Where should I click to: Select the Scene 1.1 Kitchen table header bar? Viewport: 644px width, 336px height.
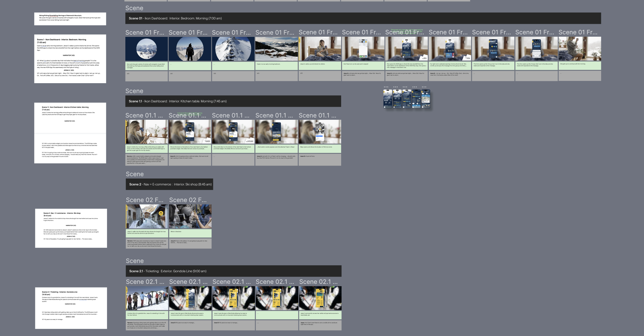pos(233,101)
